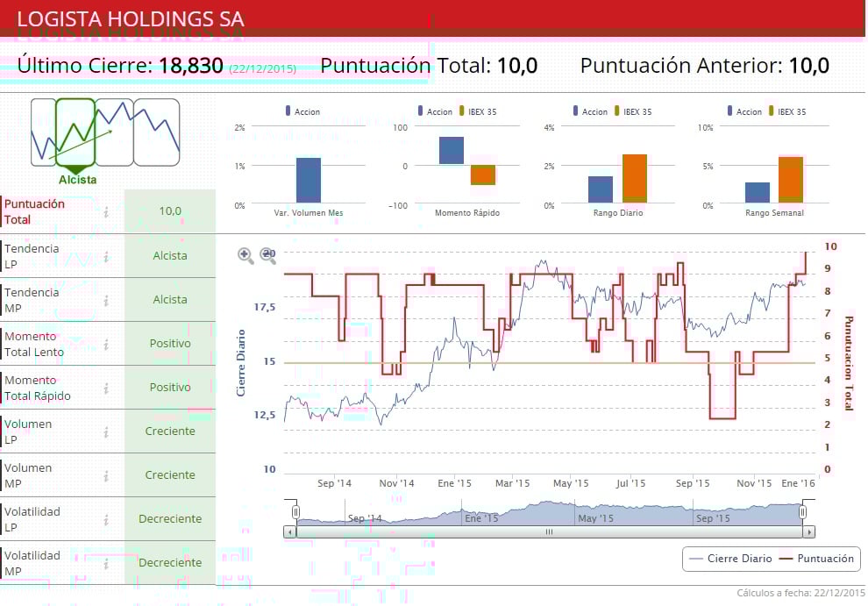Open info icon for Volumen MP
Screen dimensions: 868x606
click(x=106, y=476)
